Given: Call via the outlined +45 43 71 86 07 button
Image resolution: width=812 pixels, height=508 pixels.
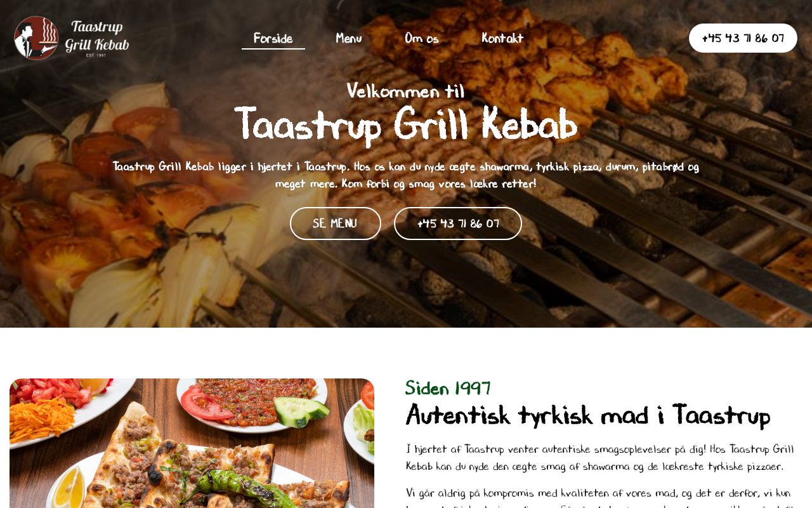Looking at the screenshot, I should click(x=458, y=224).
